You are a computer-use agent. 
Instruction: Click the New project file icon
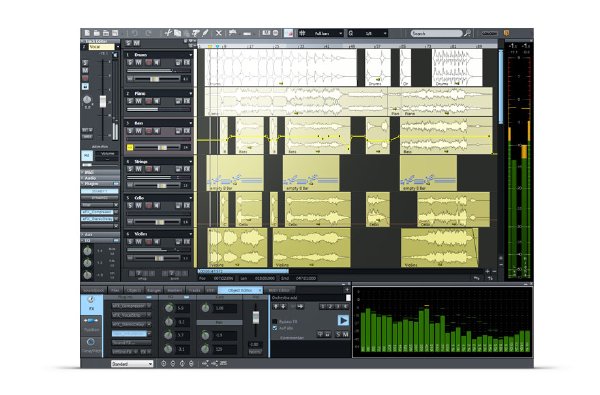87,33
